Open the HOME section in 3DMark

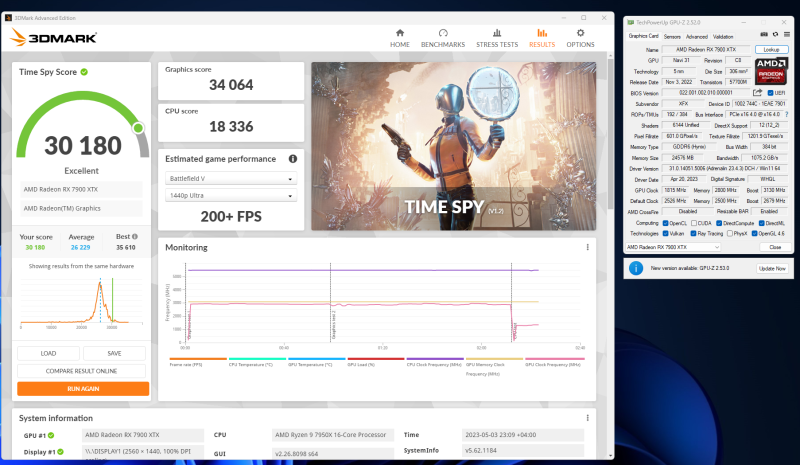click(x=400, y=38)
